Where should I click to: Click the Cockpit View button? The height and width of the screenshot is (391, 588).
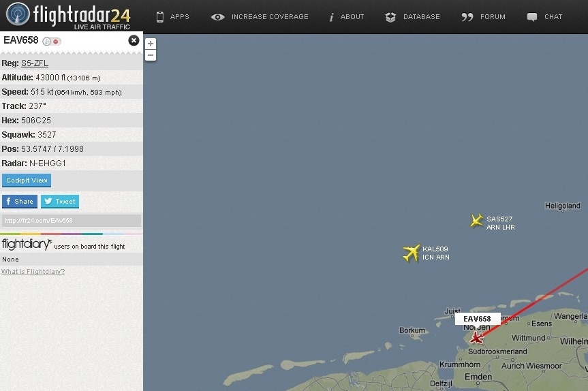click(x=27, y=181)
